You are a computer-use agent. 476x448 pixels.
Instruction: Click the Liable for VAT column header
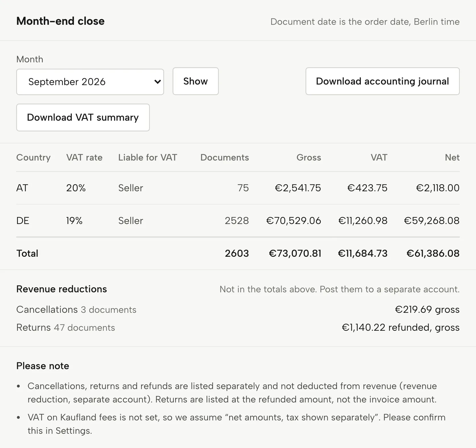click(x=148, y=157)
